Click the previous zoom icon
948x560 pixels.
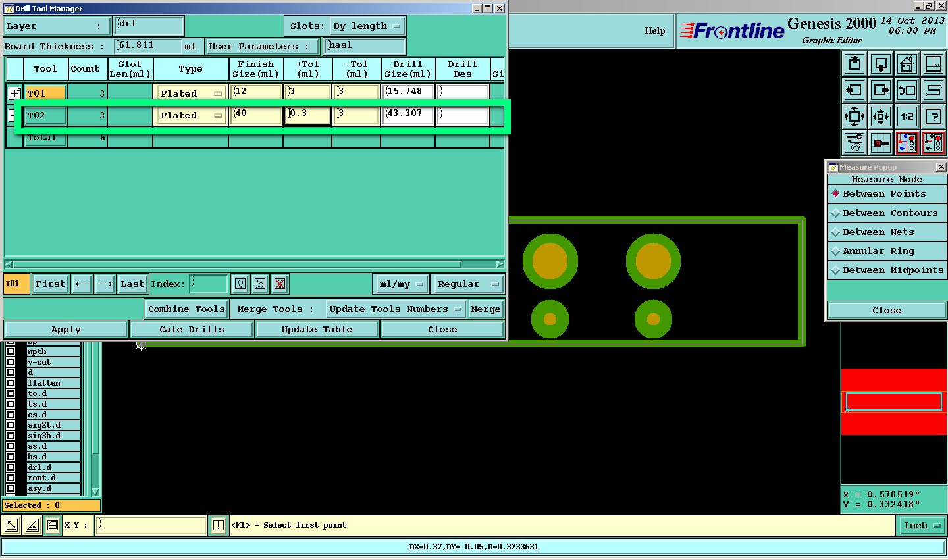(x=907, y=90)
